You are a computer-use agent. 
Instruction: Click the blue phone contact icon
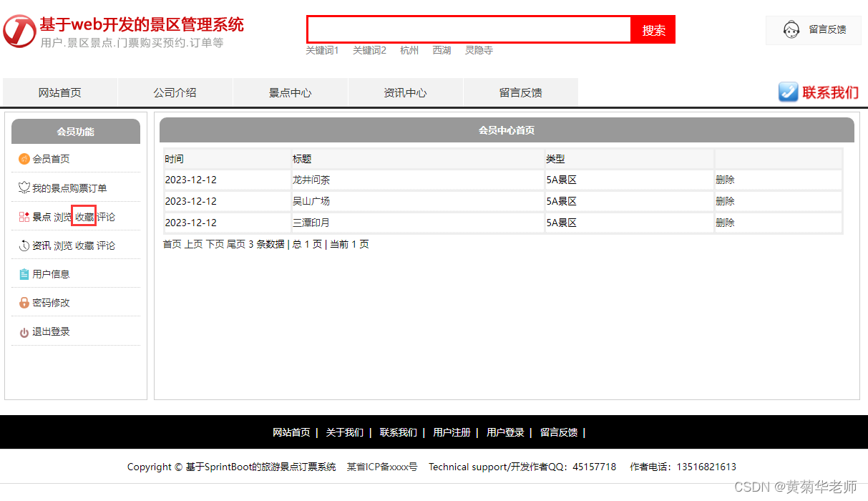tap(788, 92)
